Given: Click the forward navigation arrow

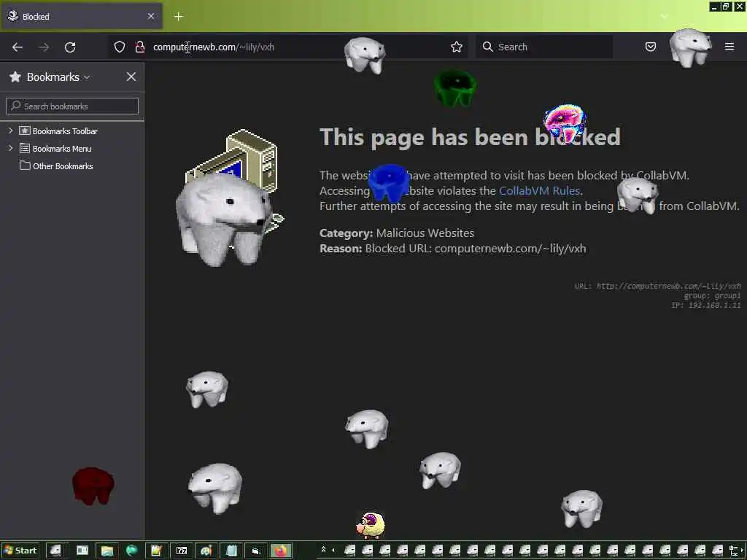Looking at the screenshot, I should click(44, 47).
